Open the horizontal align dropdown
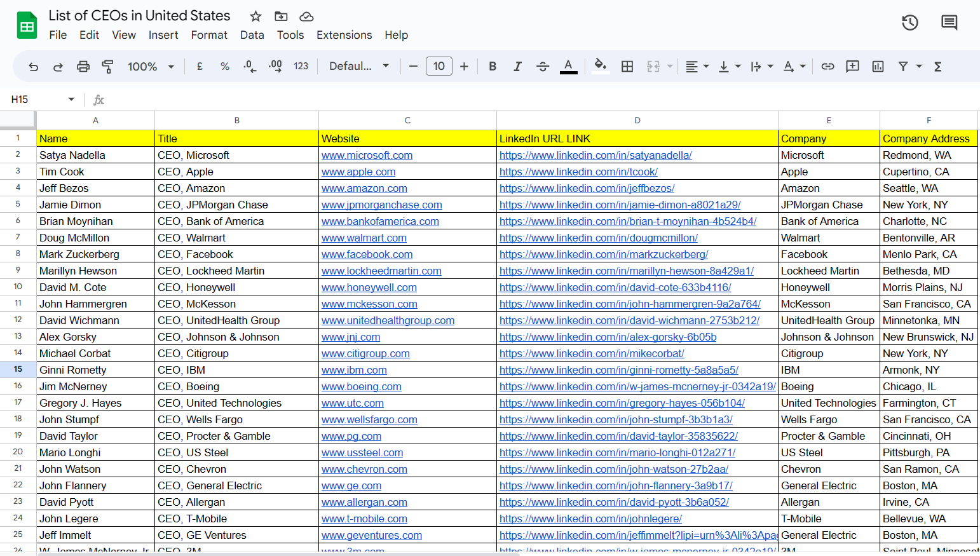This screenshot has width=980, height=556. click(x=697, y=66)
